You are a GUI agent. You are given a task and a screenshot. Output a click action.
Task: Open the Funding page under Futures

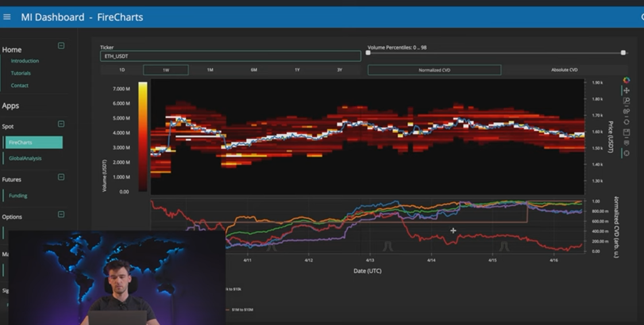coord(18,196)
